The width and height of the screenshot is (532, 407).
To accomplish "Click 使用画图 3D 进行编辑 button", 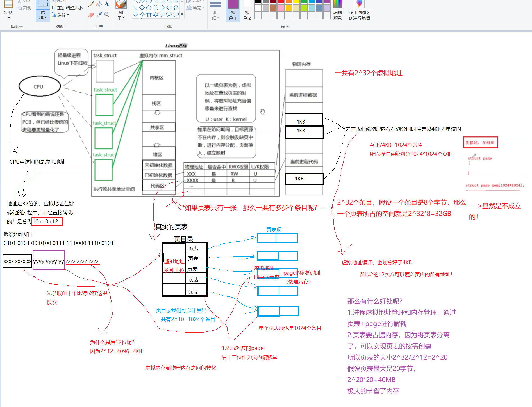I will click(359, 11).
